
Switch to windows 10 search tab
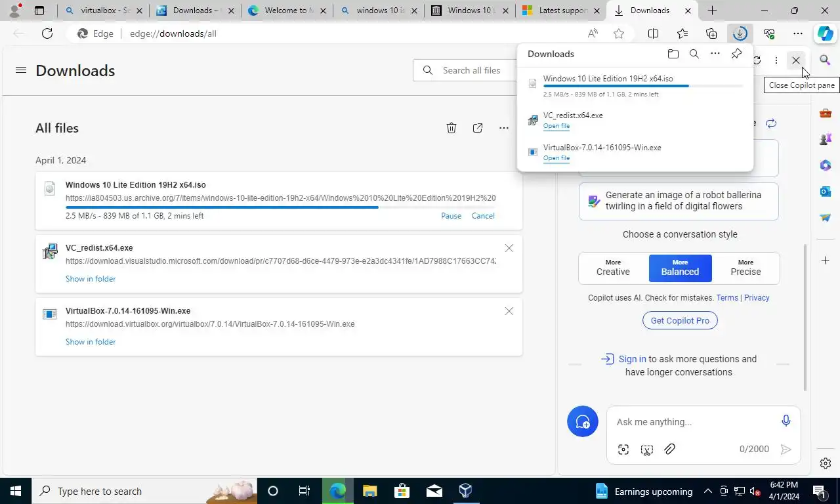pyautogui.click(x=378, y=10)
